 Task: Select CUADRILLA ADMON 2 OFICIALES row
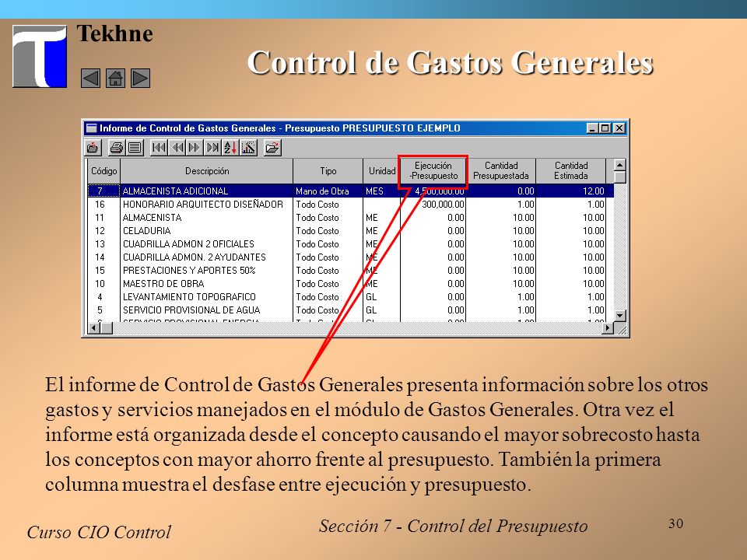click(351, 243)
